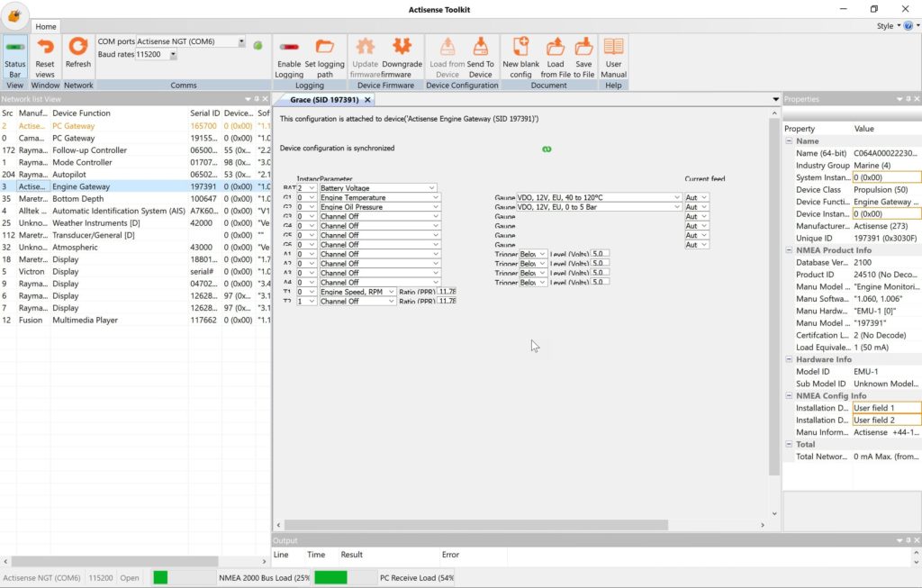Image resolution: width=922 pixels, height=588 pixels.
Task: Open the help icon next to Style
Action: (908, 26)
